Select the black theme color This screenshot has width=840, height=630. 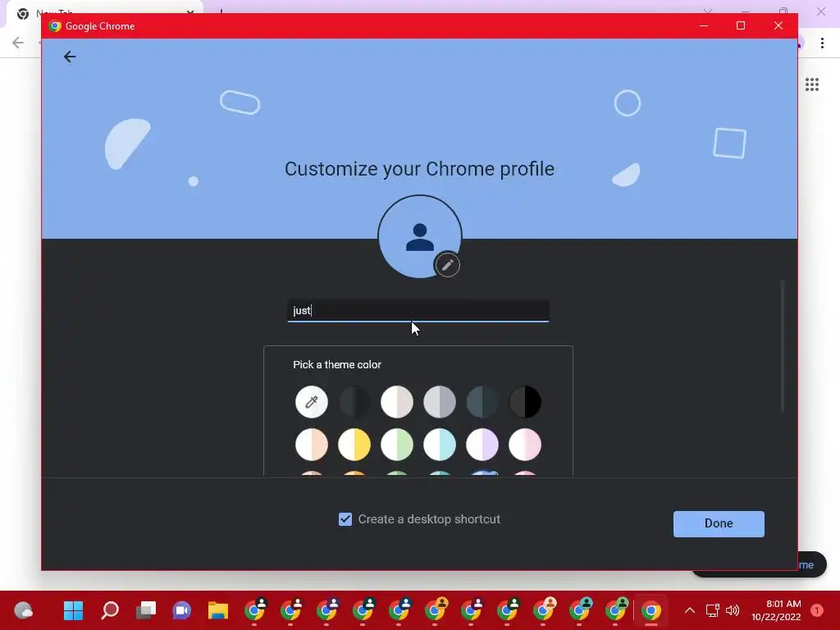tap(525, 402)
